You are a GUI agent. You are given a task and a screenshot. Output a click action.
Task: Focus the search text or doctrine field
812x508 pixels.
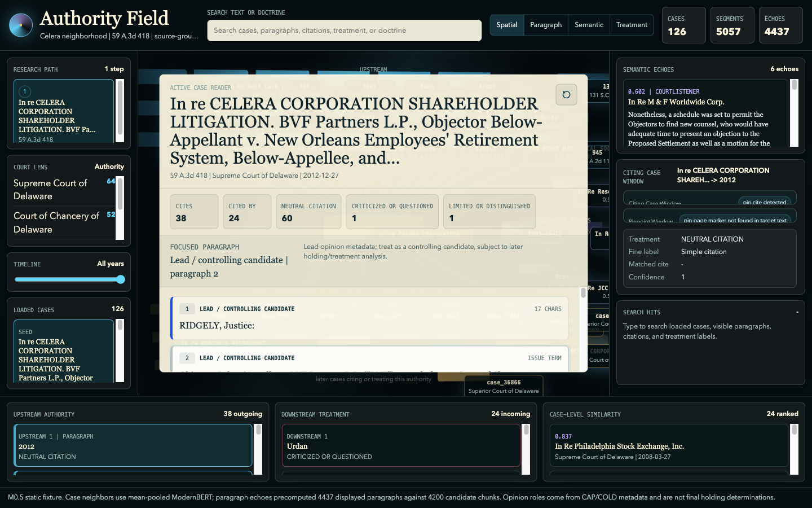[345, 30]
